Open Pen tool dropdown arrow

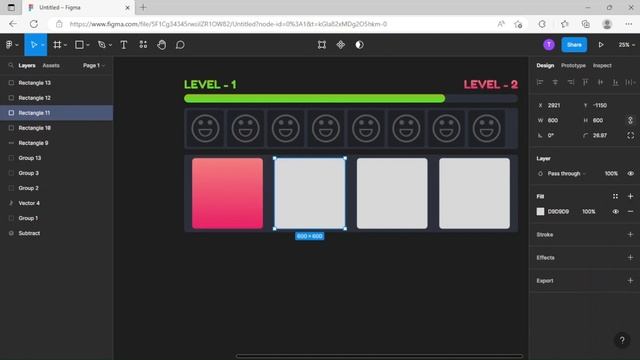pyautogui.click(x=110, y=45)
